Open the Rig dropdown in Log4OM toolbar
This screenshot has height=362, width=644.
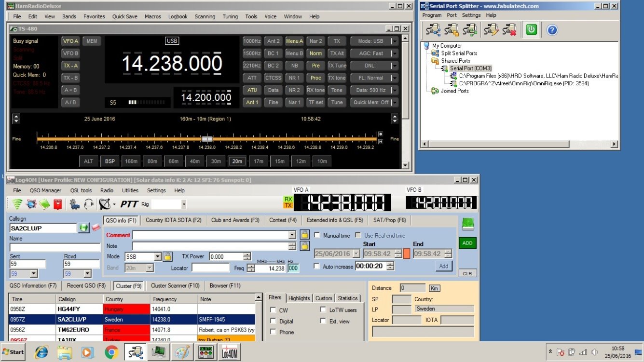(x=183, y=204)
